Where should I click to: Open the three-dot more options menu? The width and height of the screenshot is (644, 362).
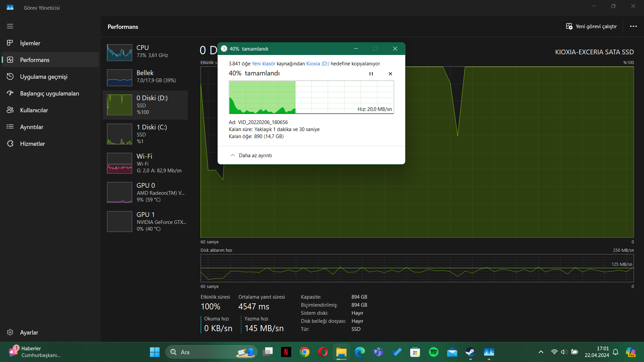click(x=633, y=26)
